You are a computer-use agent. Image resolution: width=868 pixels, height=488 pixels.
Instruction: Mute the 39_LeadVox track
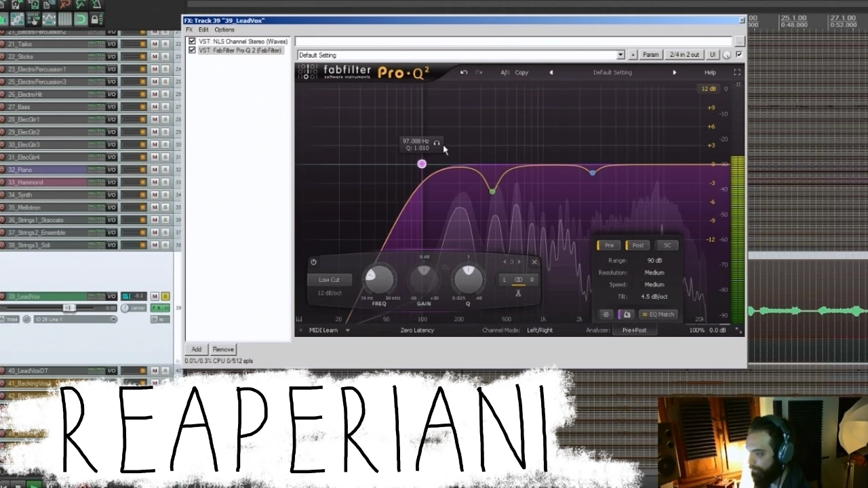155,296
